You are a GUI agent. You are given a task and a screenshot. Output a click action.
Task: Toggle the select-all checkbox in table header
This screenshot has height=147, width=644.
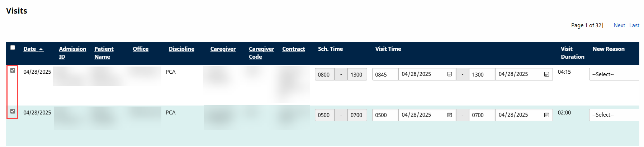tap(13, 48)
